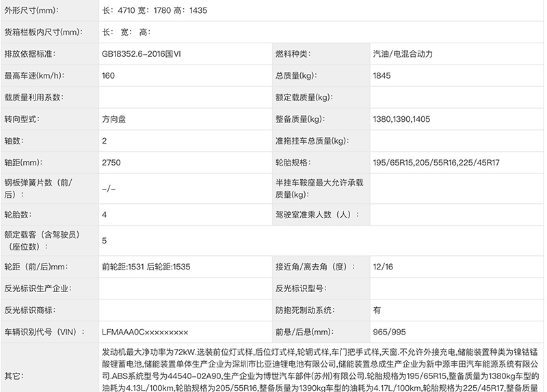Image resolution: width=547 pixels, height=392 pixels.
Task: Select the angle value 12/16
Action: (383, 267)
